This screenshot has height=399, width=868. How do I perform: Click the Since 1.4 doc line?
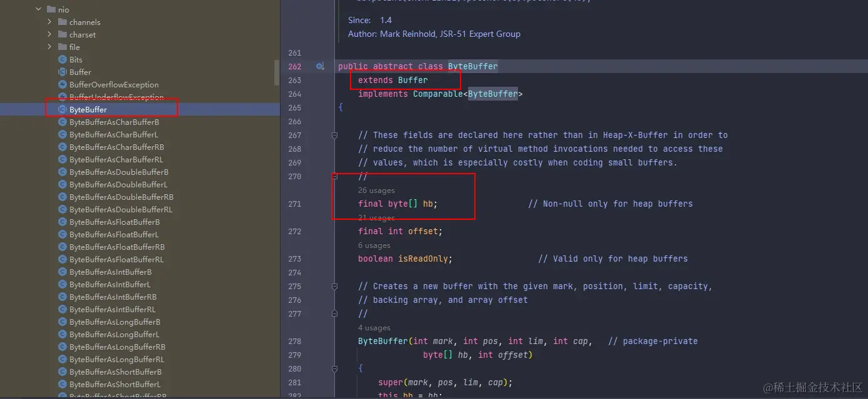[x=370, y=20]
